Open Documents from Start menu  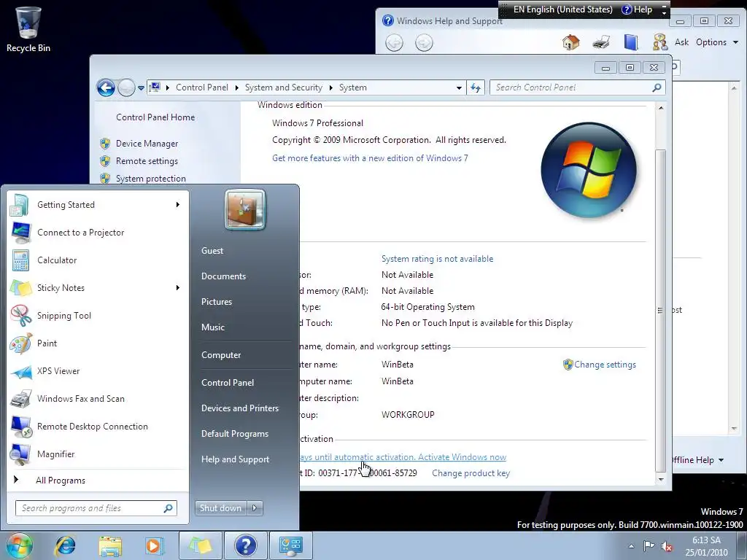[223, 276]
